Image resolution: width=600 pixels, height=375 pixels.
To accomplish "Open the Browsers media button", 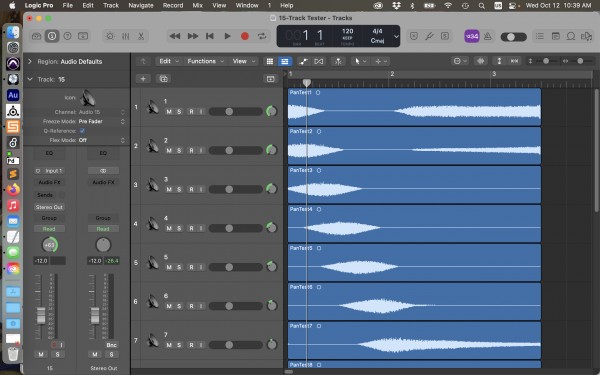I will pos(586,36).
